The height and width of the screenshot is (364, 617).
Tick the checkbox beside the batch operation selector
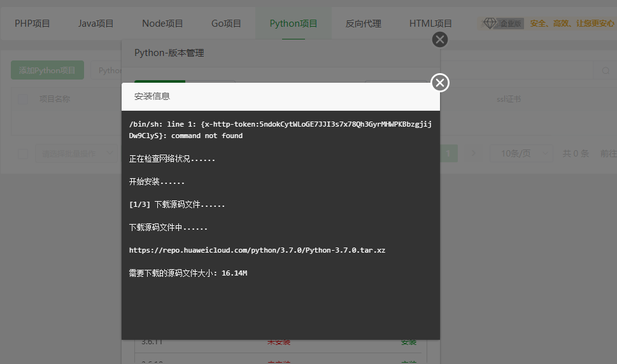coord(23,153)
